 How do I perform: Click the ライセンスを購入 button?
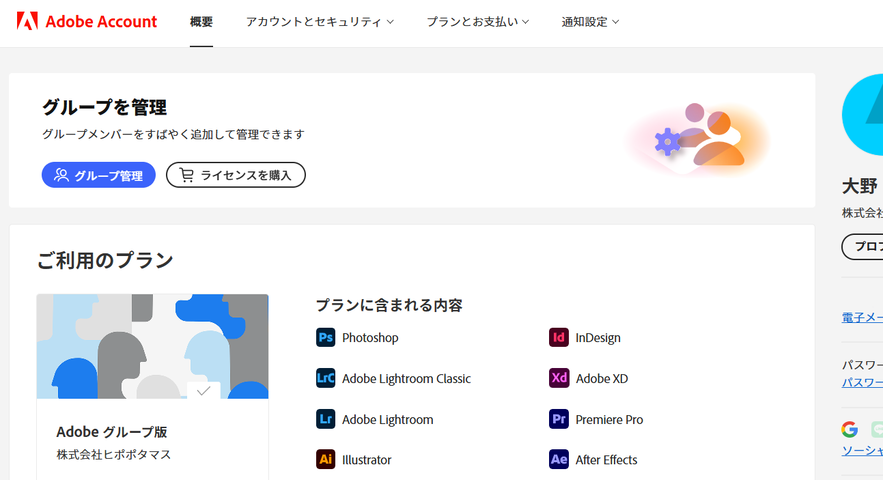pos(236,175)
